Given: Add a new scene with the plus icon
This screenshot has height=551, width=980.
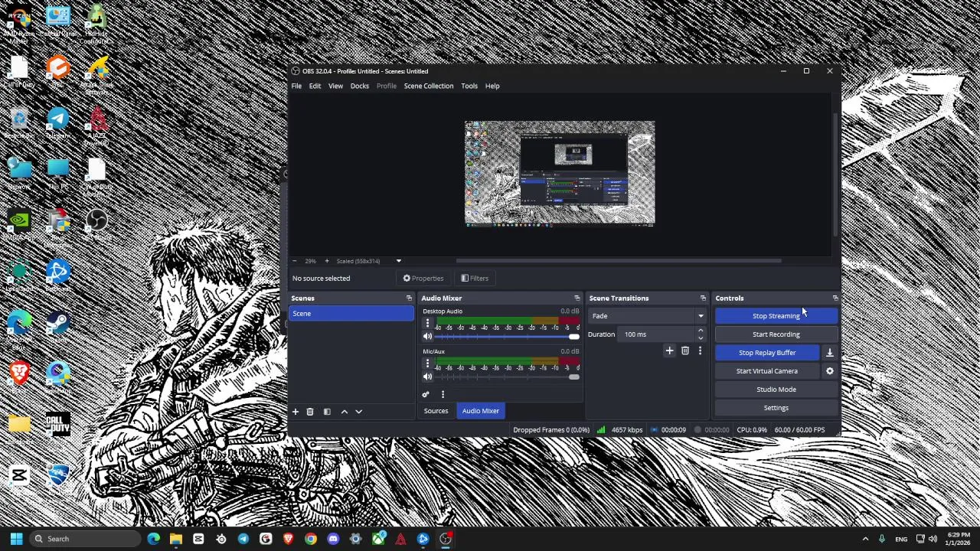Looking at the screenshot, I should [295, 412].
